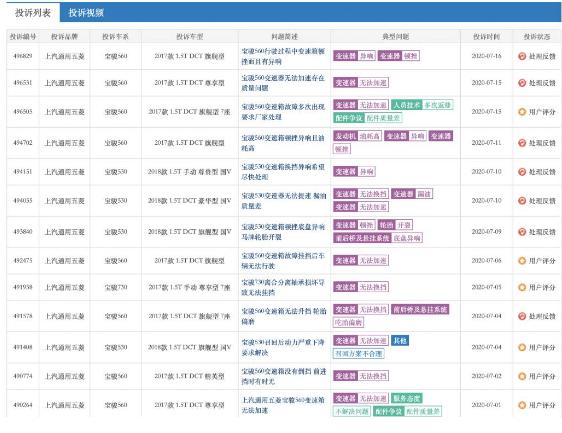562x433 pixels.
Task: Click complaint number 490774
Action: [23, 376]
